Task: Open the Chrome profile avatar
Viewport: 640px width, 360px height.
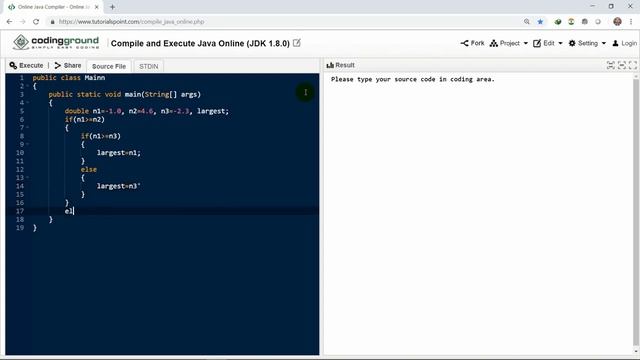Action: (x=617, y=22)
